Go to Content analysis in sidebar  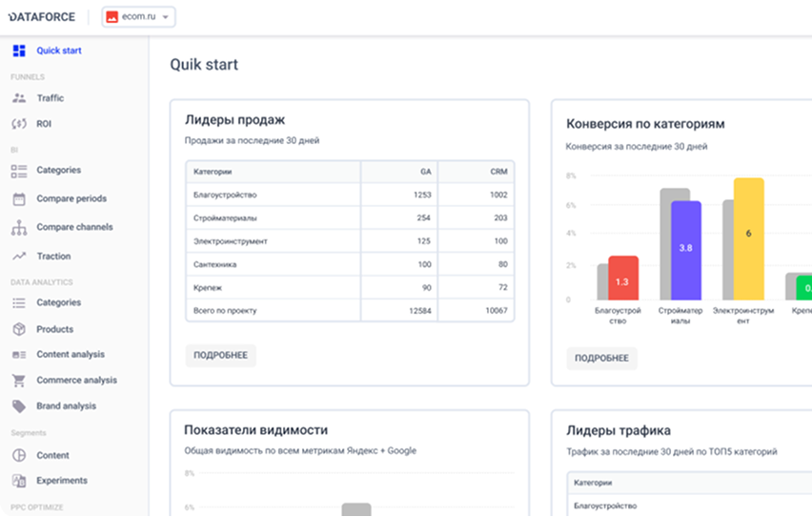pyautogui.click(x=70, y=355)
